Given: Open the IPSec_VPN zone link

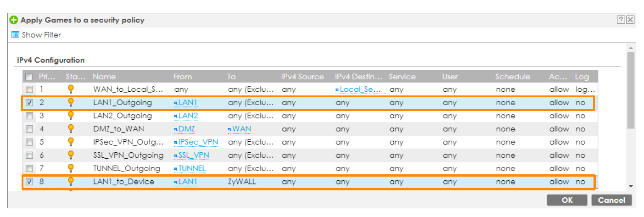Looking at the screenshot, I should [197, 142].
